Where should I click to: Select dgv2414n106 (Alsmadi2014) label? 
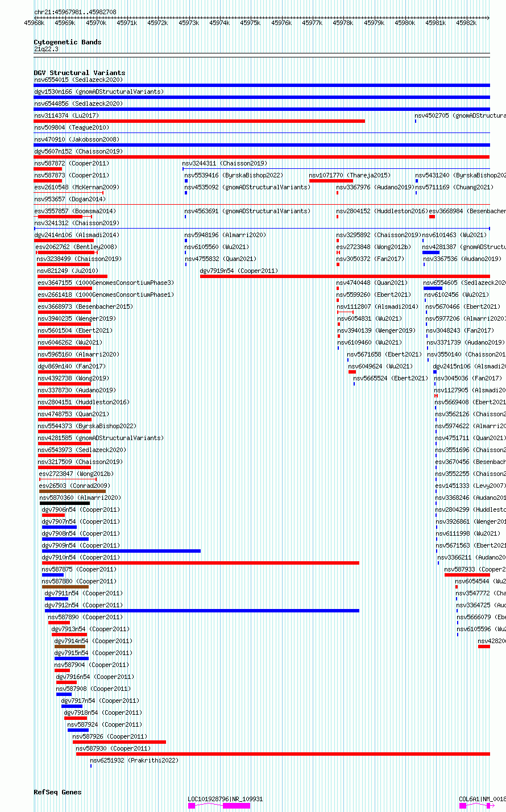pyautogui.click(x=77, y=235)
